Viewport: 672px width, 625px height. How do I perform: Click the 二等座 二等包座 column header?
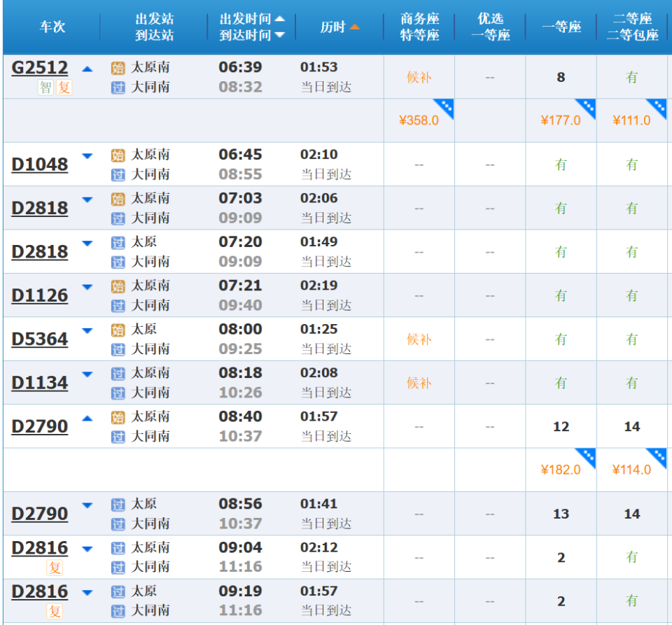pos(632,27)
